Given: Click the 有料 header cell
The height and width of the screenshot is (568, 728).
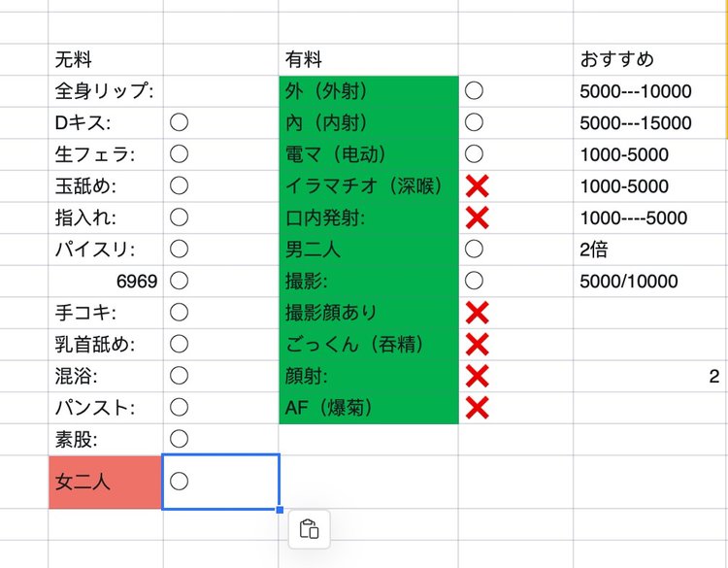Looking at the screenshot, I should tap(367, 60).
